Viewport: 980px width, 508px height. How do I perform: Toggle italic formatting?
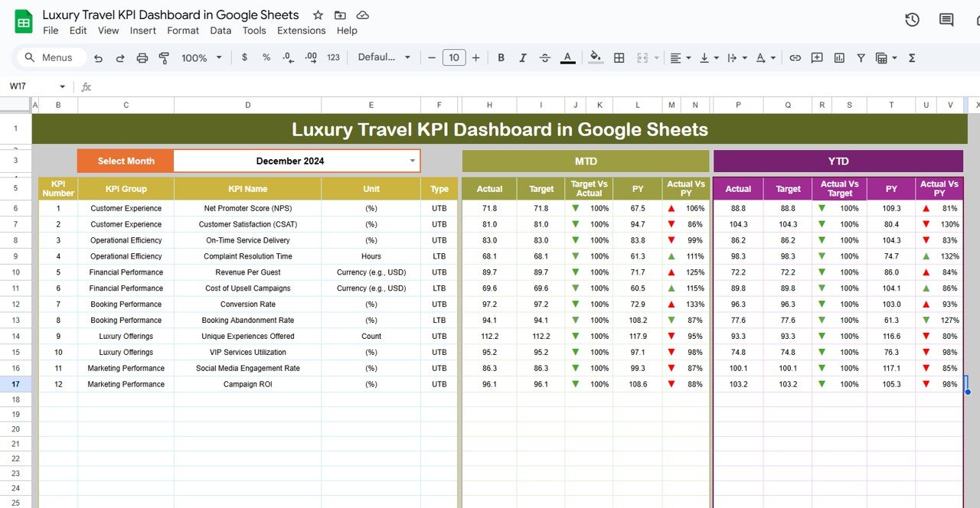click(523, 57)
